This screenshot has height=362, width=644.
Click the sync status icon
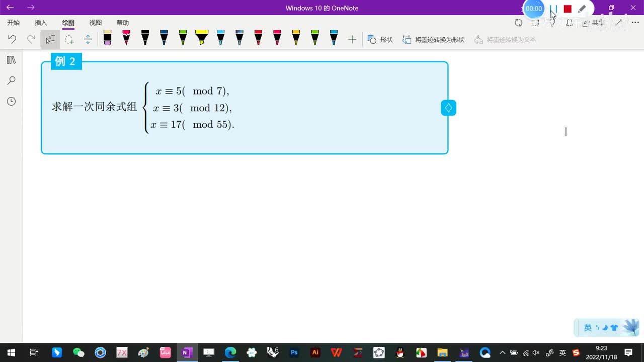[x=519, y=23]
